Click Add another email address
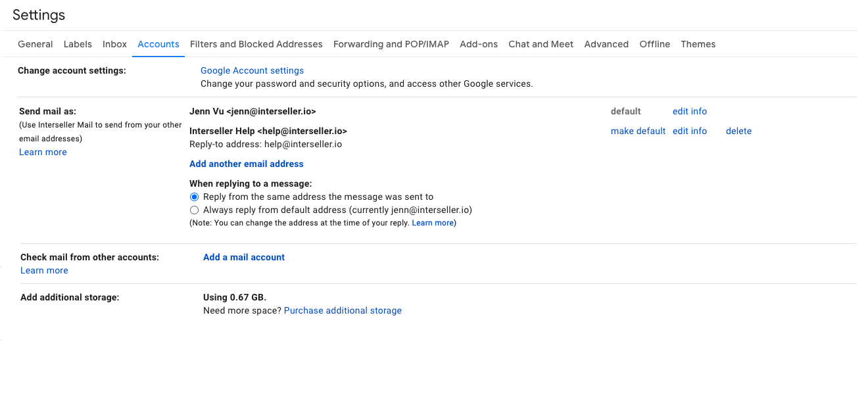 (246, 164)
